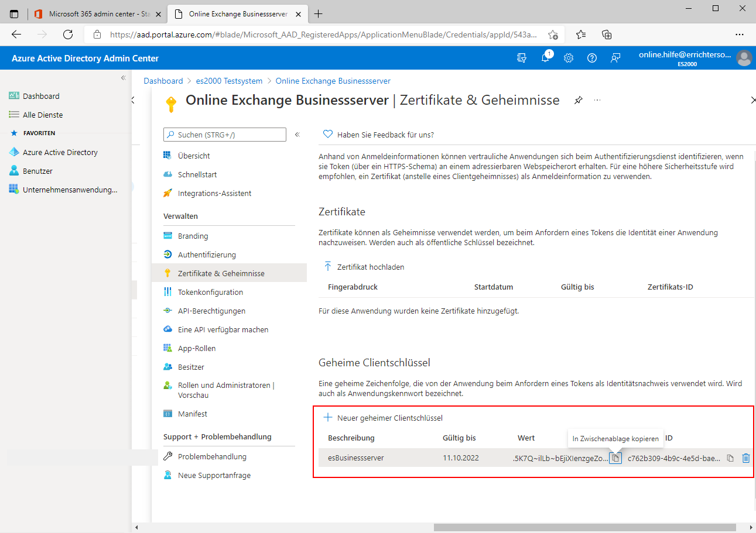Screen dimensions: 756x533
Task: Open Azure Active Directory favorite
Action: [60, 152]
